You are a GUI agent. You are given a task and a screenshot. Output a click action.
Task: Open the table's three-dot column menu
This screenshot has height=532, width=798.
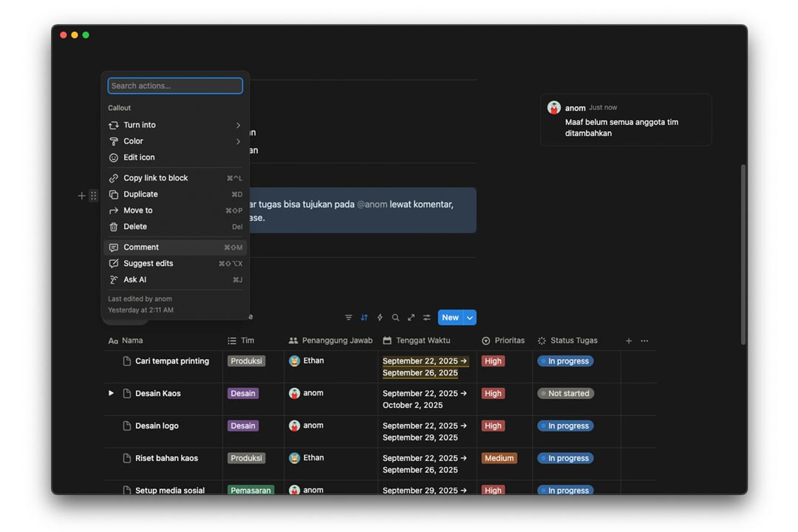tap(644, 341)
